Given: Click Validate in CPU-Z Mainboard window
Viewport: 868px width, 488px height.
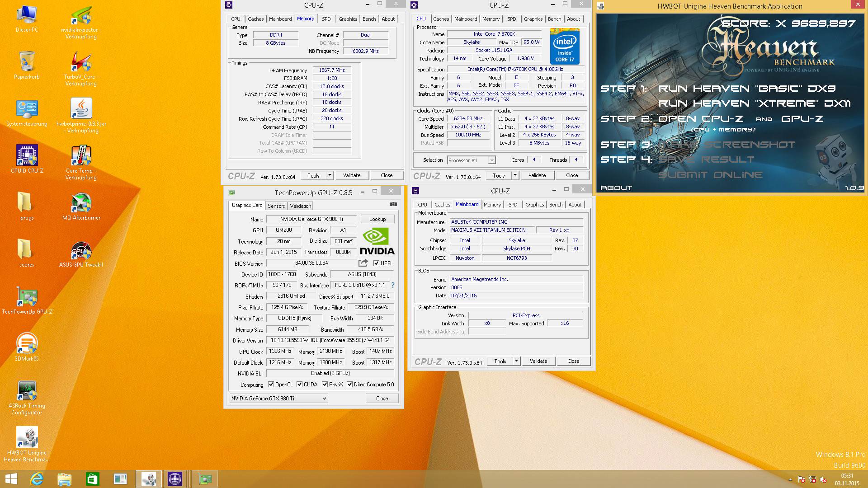Looking at the screenshot, I should tap(538, 361).
